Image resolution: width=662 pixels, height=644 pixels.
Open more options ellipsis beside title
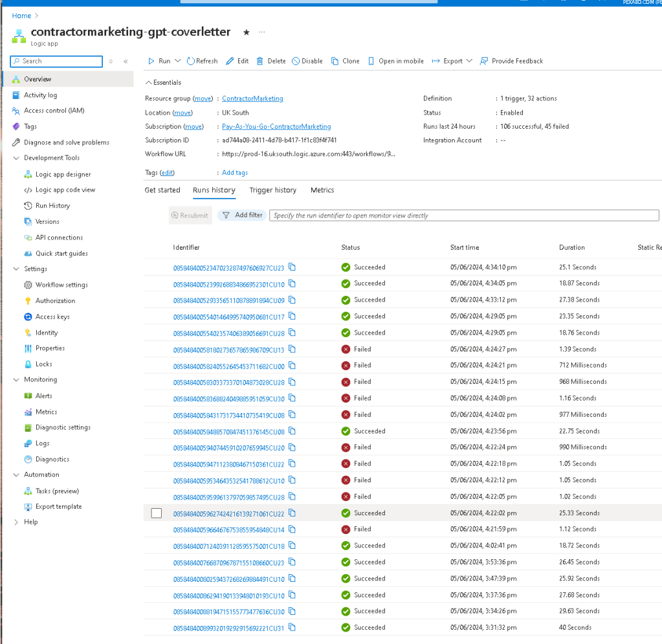(262, 32)
